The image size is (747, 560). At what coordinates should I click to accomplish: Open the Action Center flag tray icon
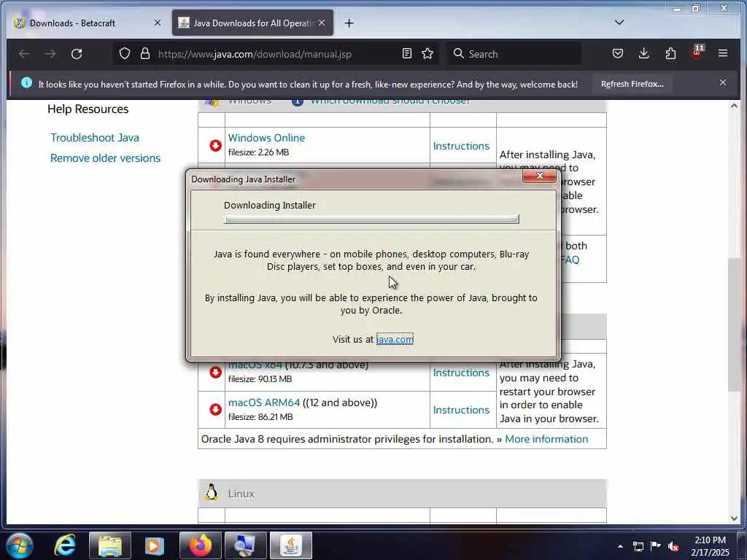(656, 546)
